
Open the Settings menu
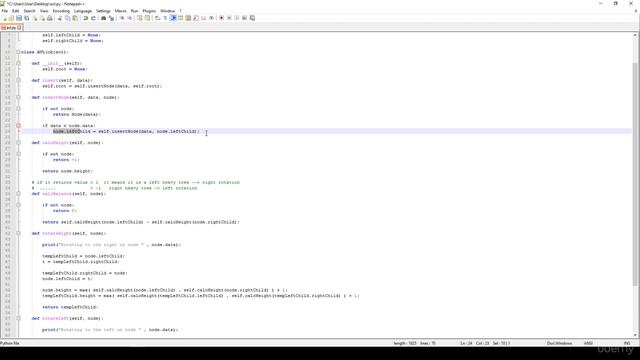coord(103,11)
